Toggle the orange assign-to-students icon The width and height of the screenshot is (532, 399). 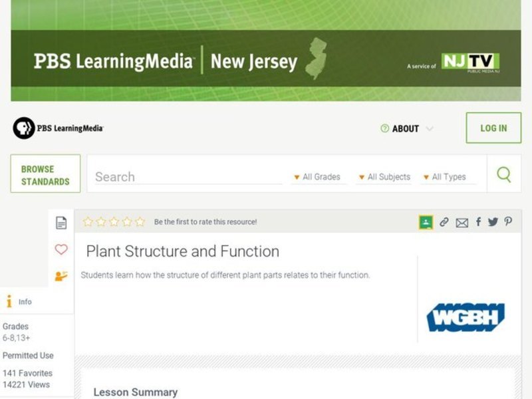coord(62,275)
